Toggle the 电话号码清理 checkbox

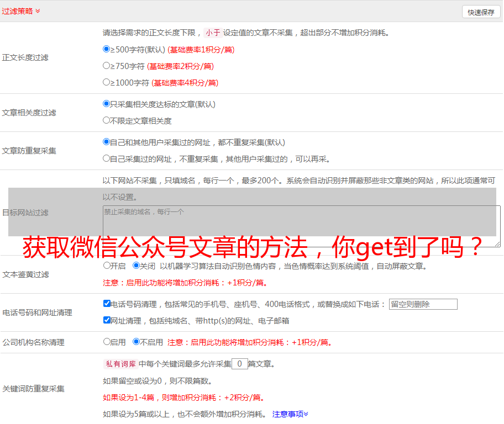click(107, 304)
